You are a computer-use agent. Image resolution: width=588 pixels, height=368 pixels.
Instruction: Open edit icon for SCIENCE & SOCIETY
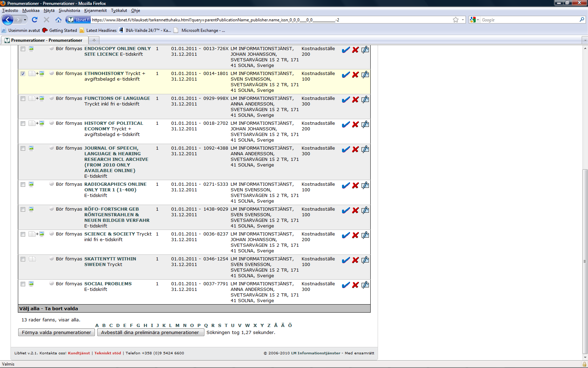365,235
